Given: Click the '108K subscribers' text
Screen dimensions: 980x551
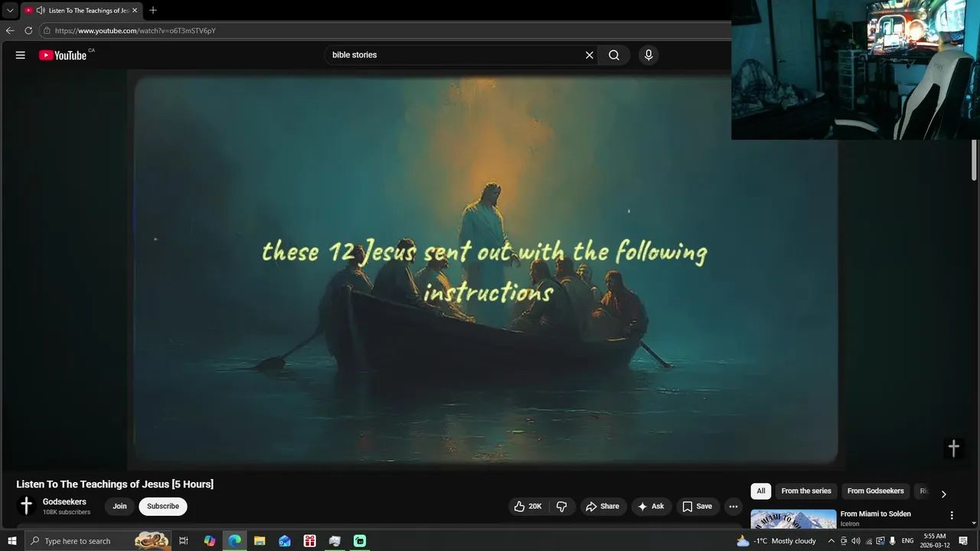Looking at the screenshot, I should pos(67,512).
